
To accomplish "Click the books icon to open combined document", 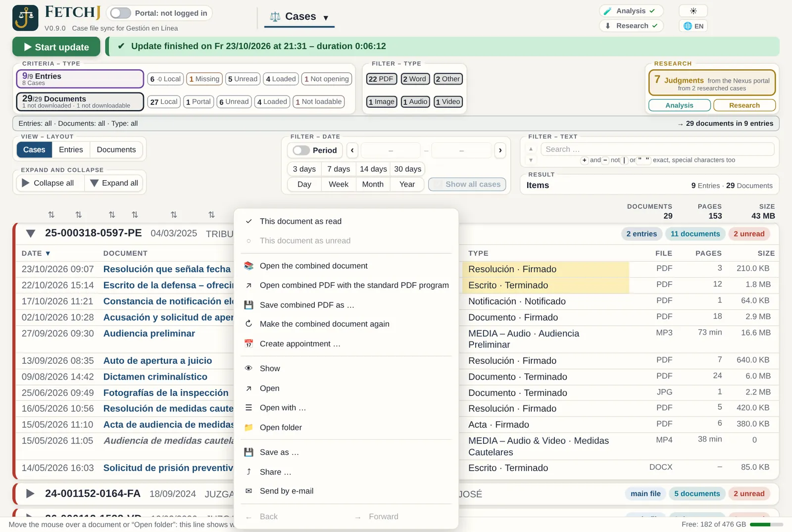I will coord(249,266).
